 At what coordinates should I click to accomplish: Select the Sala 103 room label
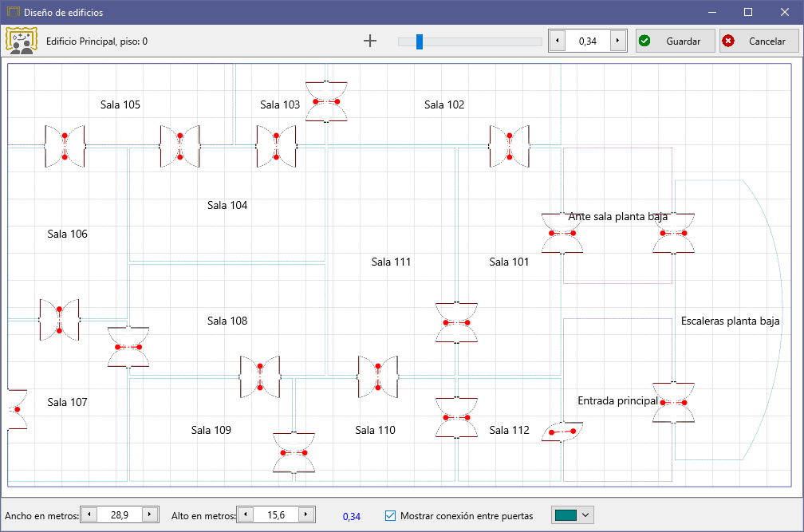(279, 104)
